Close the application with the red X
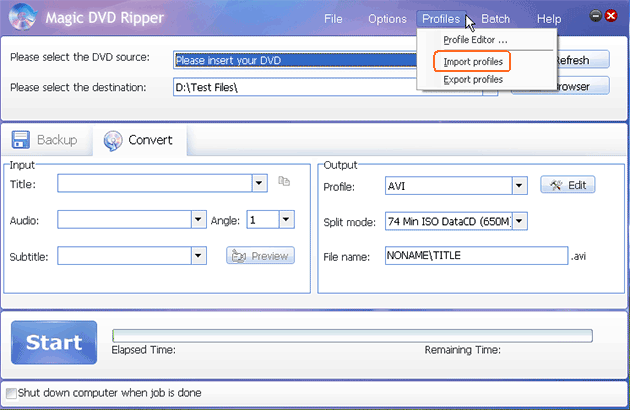Viewport: 630px width, 410px height. point(611,16)
